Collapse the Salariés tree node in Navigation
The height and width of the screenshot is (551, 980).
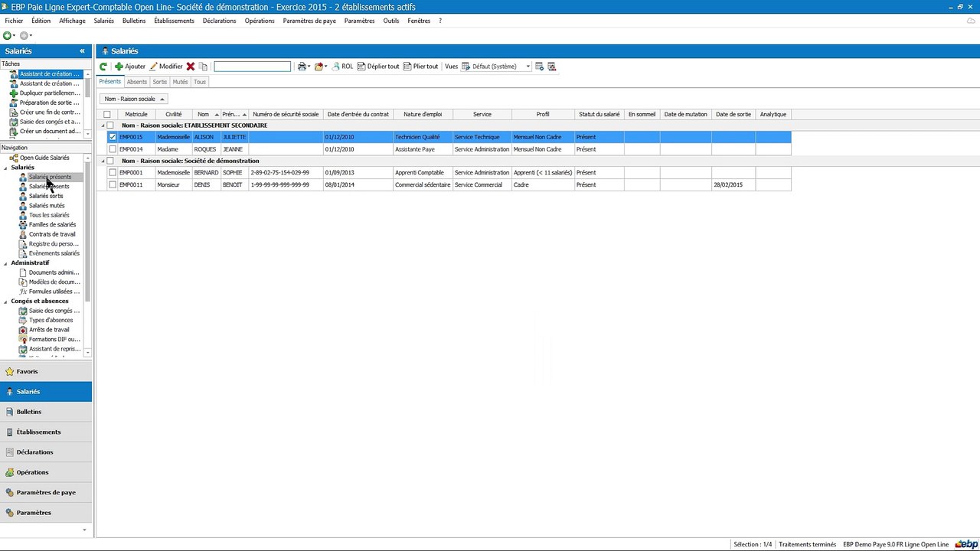[6, 168]
